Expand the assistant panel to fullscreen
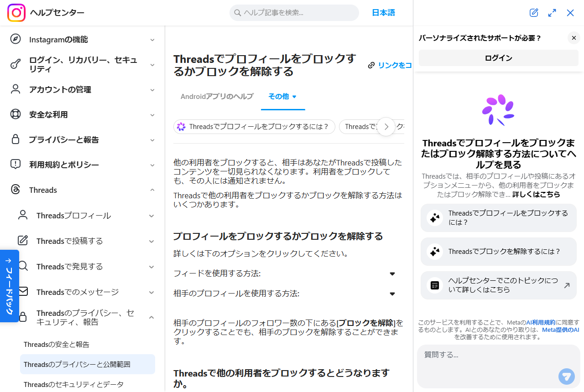 point(552,13)
